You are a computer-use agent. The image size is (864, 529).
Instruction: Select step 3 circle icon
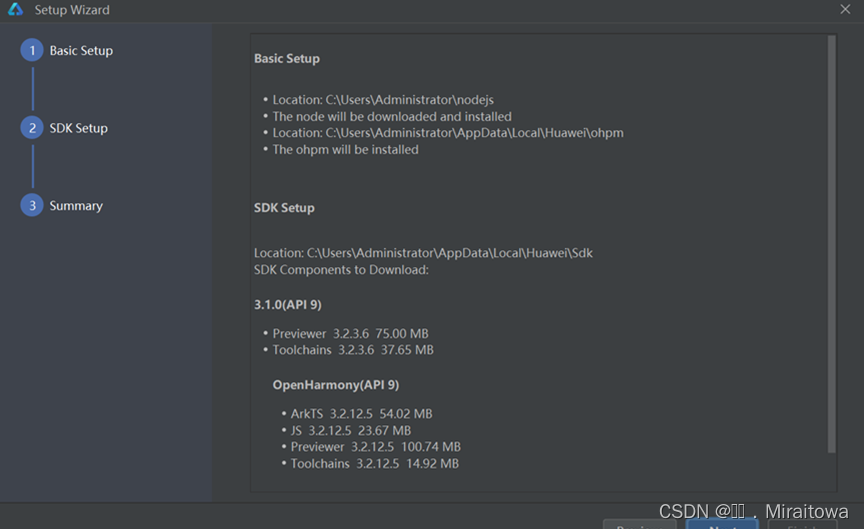pos(32,206)
